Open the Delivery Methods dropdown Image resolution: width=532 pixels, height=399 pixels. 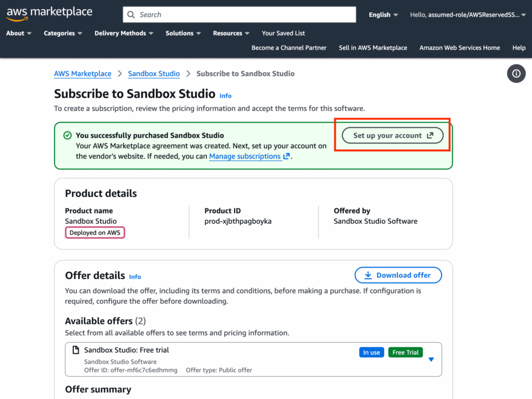coord(124,33)
